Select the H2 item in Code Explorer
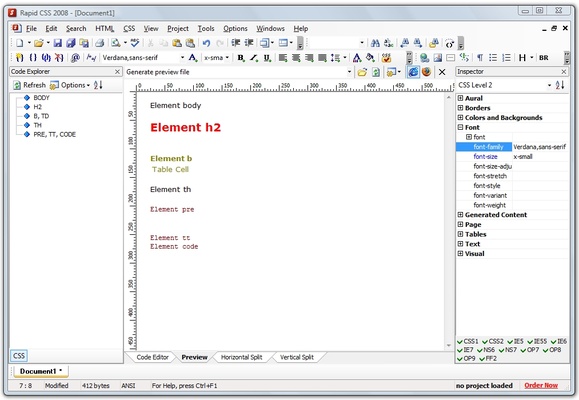Viewport: 579px width, 400px height. [x=37, y=107]
